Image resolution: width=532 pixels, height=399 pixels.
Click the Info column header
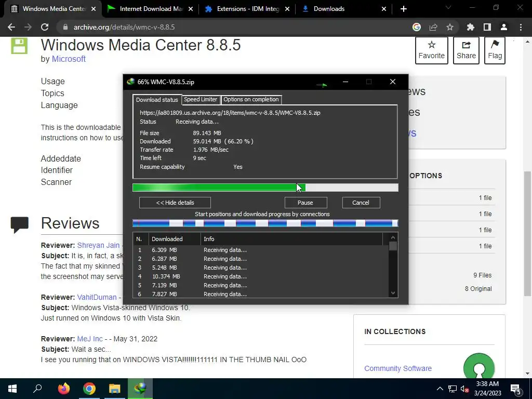point(292,239)
